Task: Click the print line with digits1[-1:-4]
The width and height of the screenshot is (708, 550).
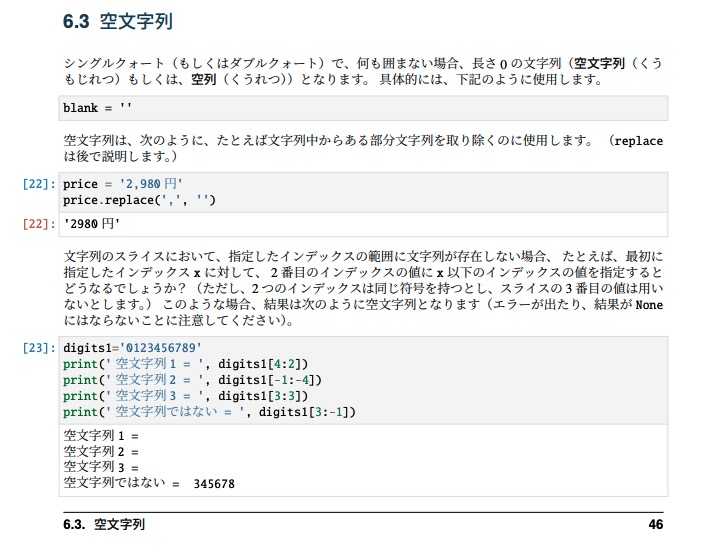Action: 192,380
